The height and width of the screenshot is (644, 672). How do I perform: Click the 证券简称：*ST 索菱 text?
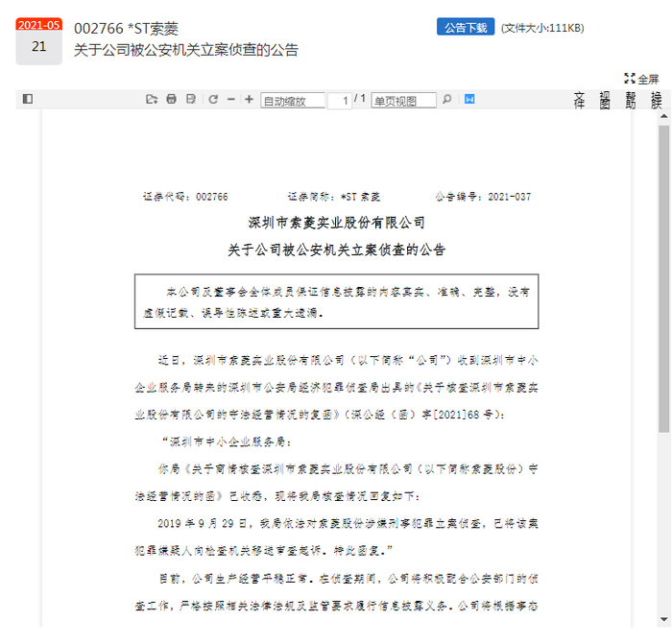point(334,197)
